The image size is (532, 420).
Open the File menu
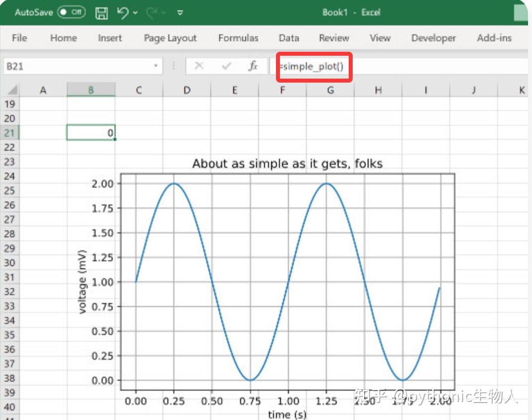point(19,38)
